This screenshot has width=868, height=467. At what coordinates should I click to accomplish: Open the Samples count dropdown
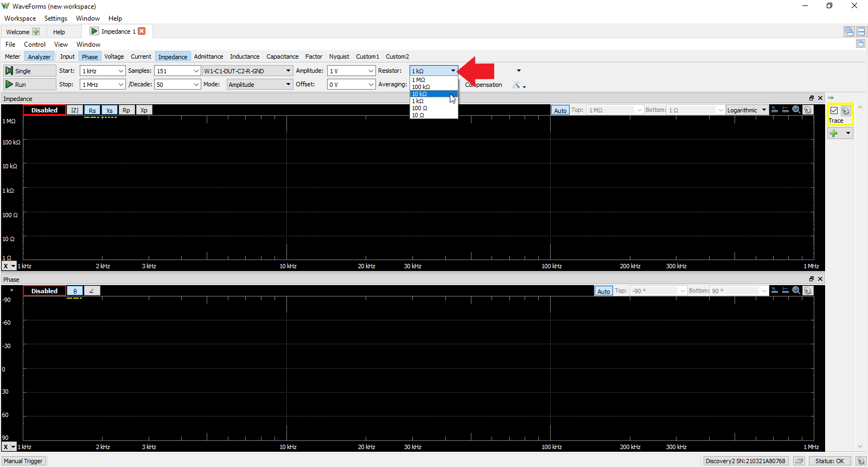(x=196, y=71)
